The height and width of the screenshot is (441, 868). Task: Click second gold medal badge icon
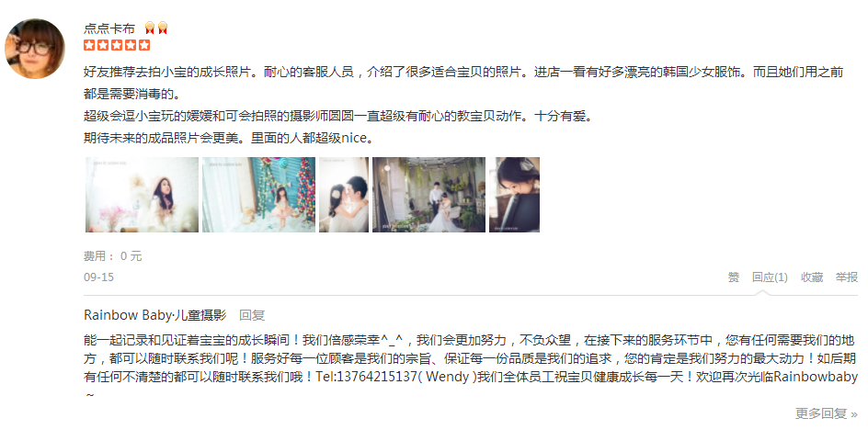point(163,28)
